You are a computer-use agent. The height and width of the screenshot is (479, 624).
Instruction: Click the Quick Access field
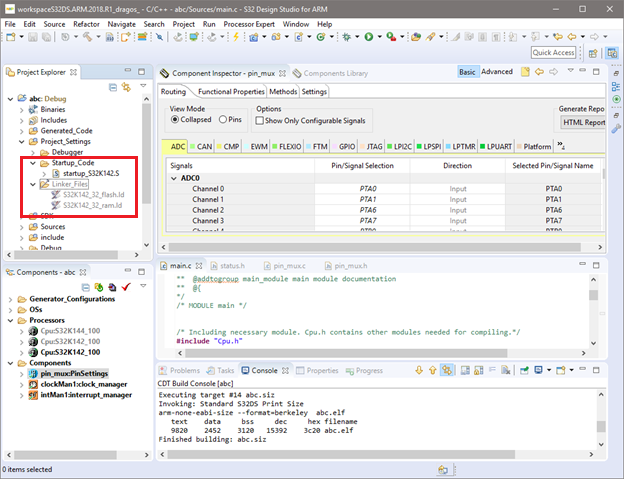coord(553,53)
